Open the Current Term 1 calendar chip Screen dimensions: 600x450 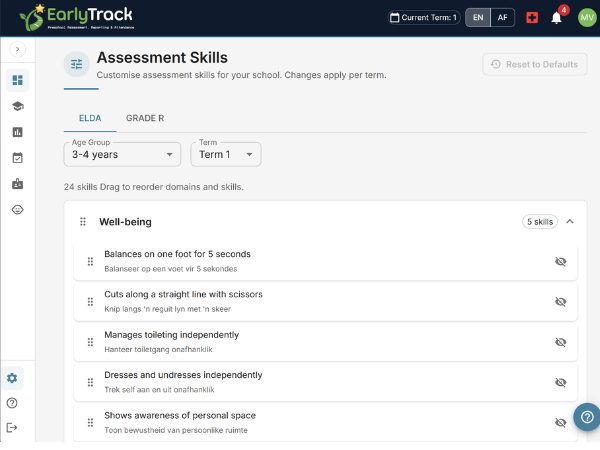pyautogui.click(x=424, y=18)
